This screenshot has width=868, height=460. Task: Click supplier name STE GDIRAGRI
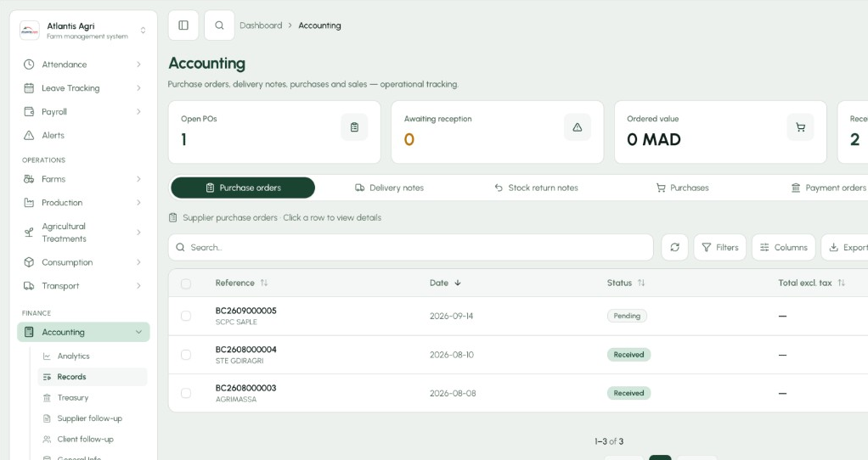tap(240, 361)
